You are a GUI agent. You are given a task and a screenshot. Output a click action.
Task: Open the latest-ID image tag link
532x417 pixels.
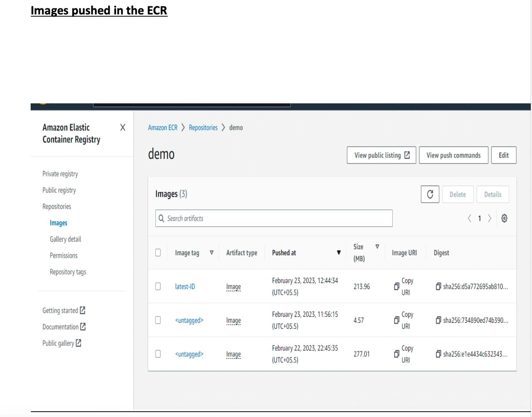point(185,287)
